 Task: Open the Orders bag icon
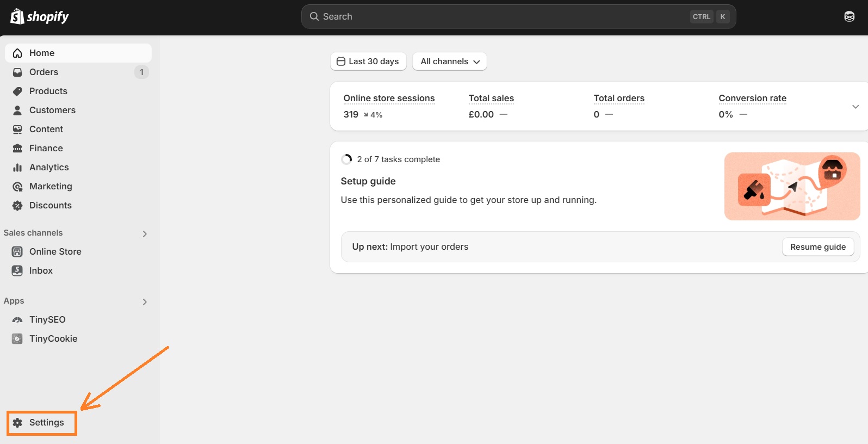(17, 72)
